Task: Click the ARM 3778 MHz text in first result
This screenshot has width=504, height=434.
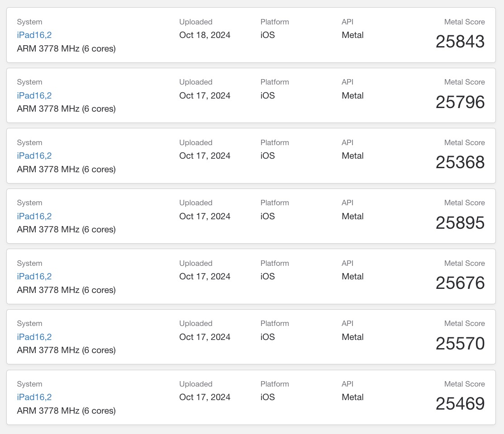Action: pos(66,48)
